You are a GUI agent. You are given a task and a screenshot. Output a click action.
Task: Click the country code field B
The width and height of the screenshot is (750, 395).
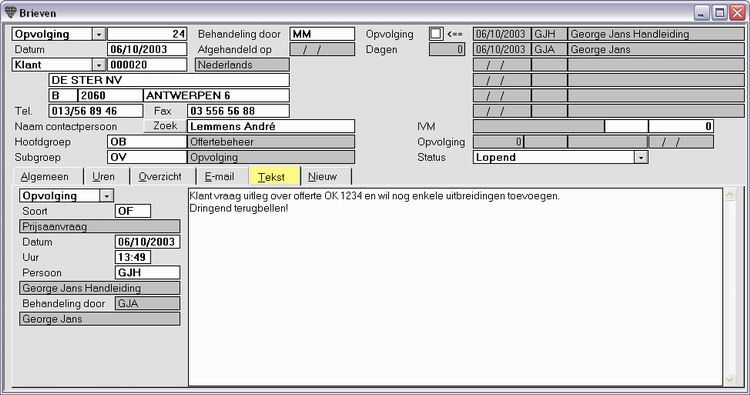pos(63,95)
